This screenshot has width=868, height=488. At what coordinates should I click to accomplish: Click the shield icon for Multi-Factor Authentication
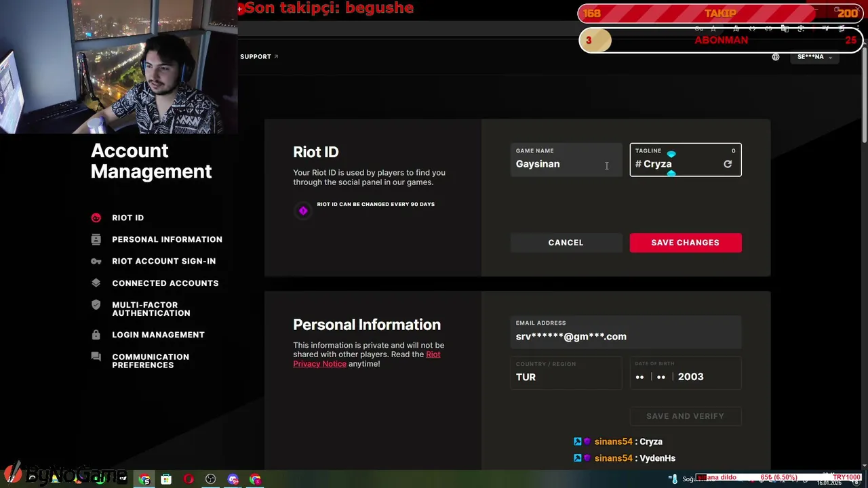coord(96,305)
